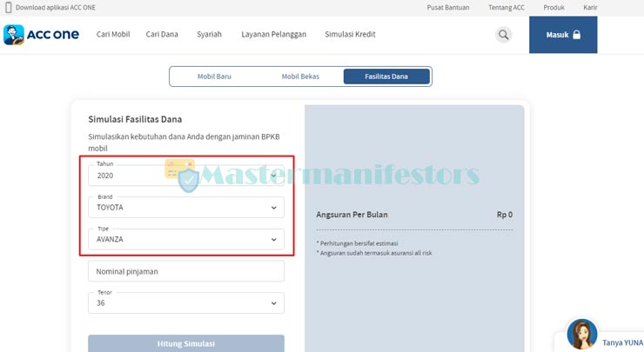The height and width of the screenshot is (352, 644).
Task: Expand the Tipe AVANZA dropdown
Action: click(x=186, y=239)
